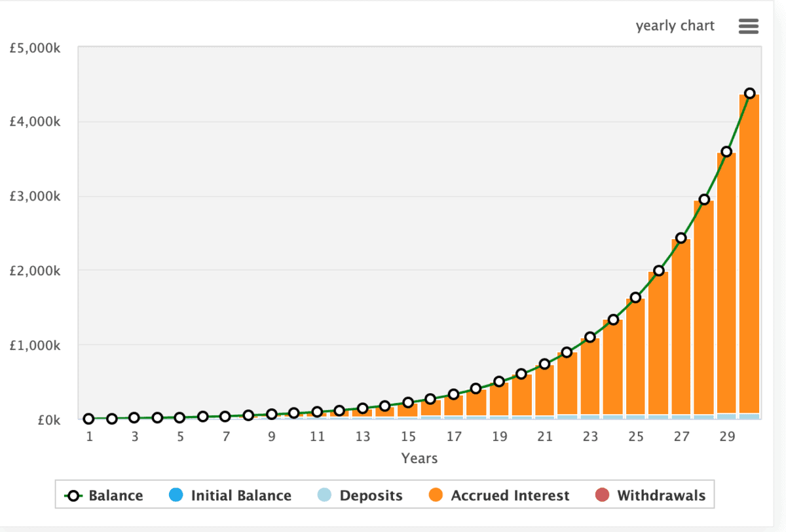Select the year 21 balance data point

[544, 364]
